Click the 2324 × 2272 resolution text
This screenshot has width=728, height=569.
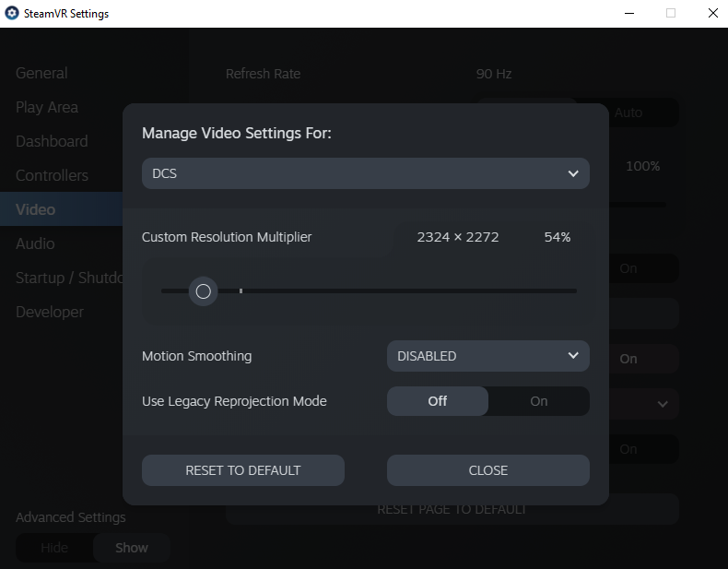pos(458,237)
